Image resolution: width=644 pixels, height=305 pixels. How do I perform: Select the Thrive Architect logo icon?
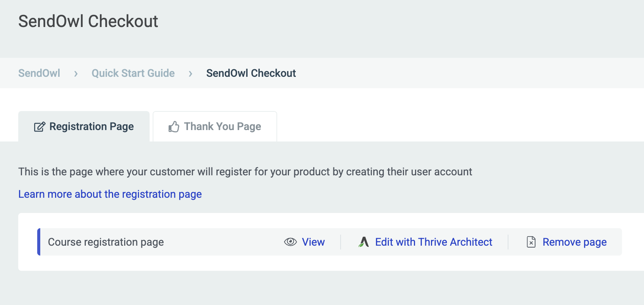point(363,242)
